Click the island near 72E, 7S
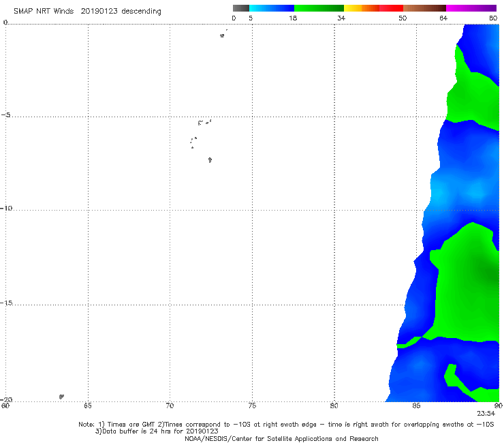 point(210,159)
